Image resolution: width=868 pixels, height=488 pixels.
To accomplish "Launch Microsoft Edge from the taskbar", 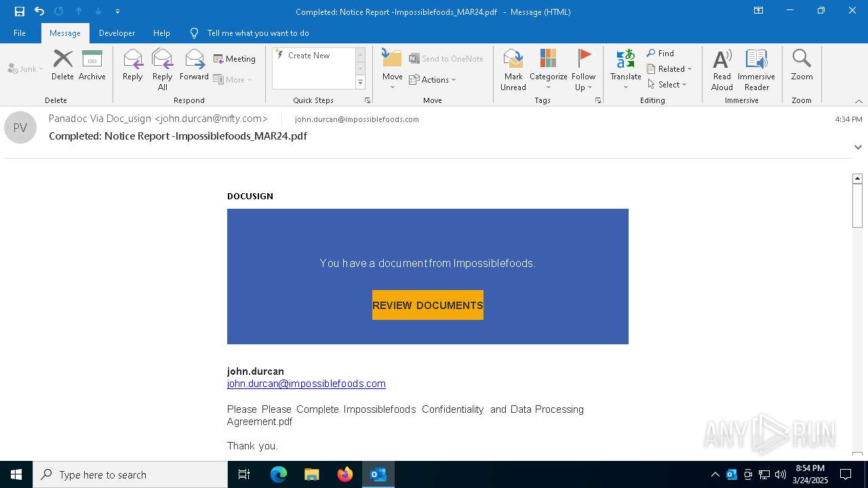I will 279,474.
